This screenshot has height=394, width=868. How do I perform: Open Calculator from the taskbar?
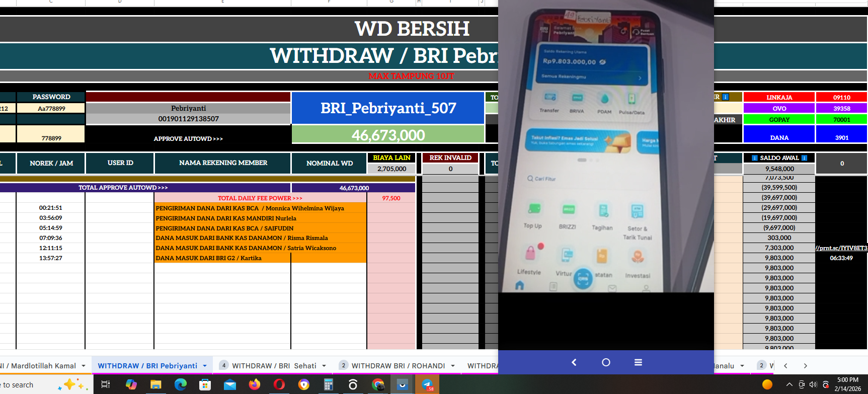pyautogui.click(x=329, y=385)
